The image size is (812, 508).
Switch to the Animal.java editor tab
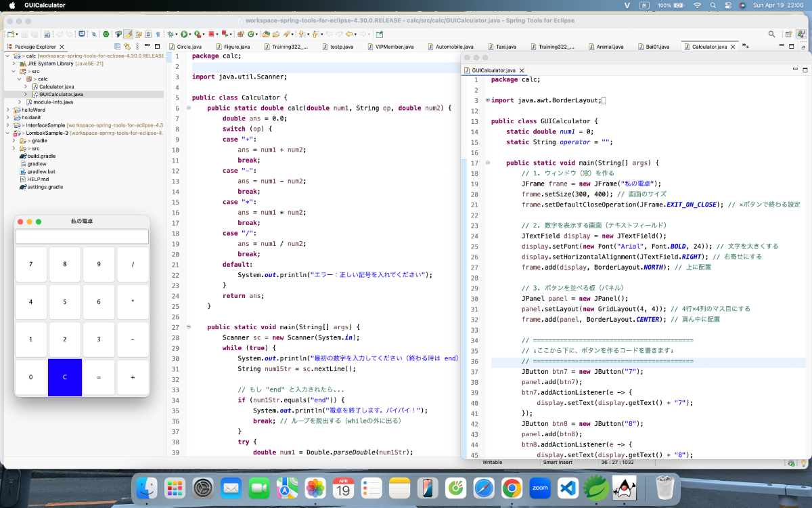click(x=609, y=47)
